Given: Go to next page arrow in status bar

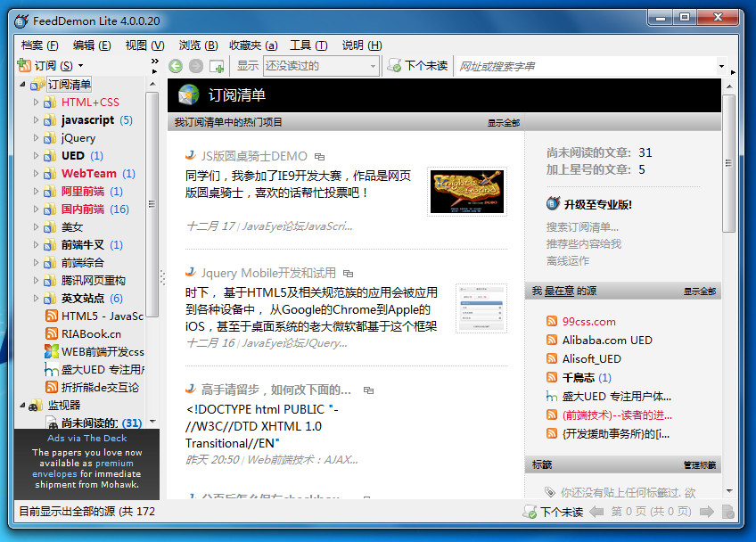Looking at the screenshot, I should point(707,511).
